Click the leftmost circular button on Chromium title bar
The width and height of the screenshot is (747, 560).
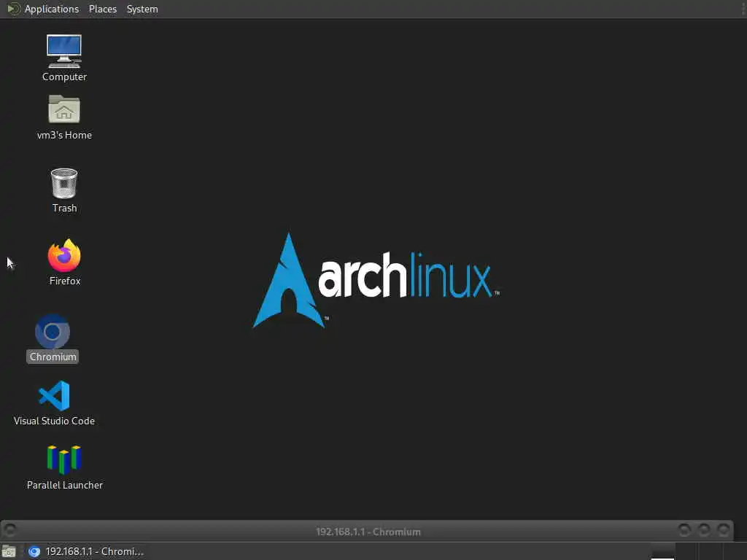point(10,529)
